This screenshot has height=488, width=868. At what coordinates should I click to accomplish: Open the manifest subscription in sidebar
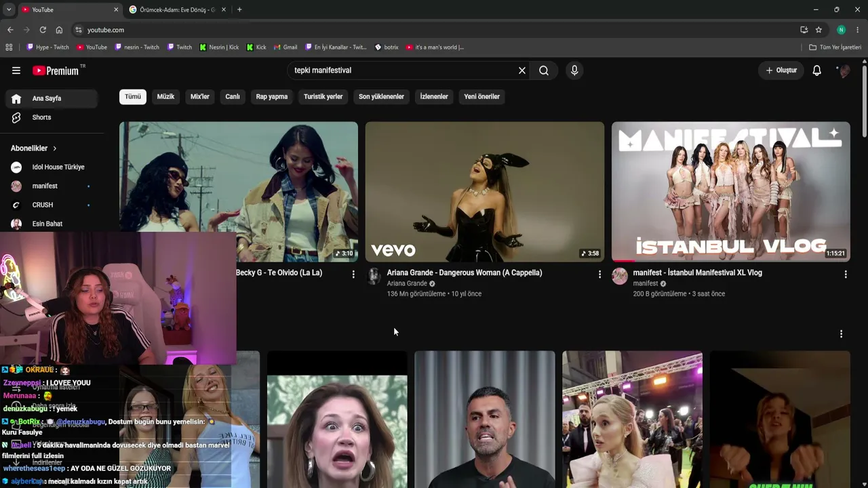pyautogui.click(x=52, y=186)
